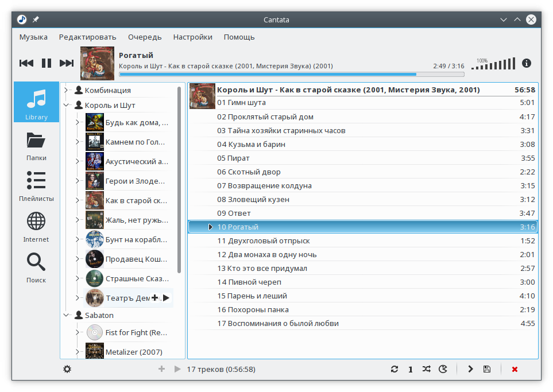The image size is (553, 392).
Task: Save the play queue
Action: click(x=487, y=369)
